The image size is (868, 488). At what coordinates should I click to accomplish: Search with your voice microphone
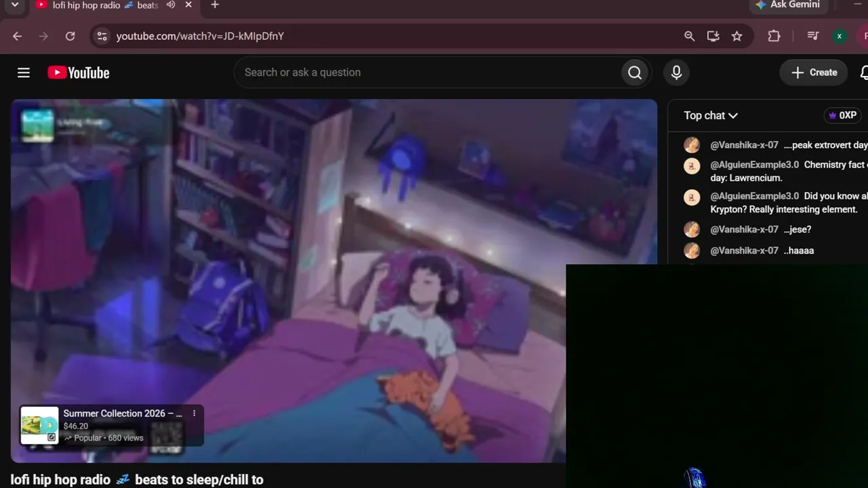(676, 73)
